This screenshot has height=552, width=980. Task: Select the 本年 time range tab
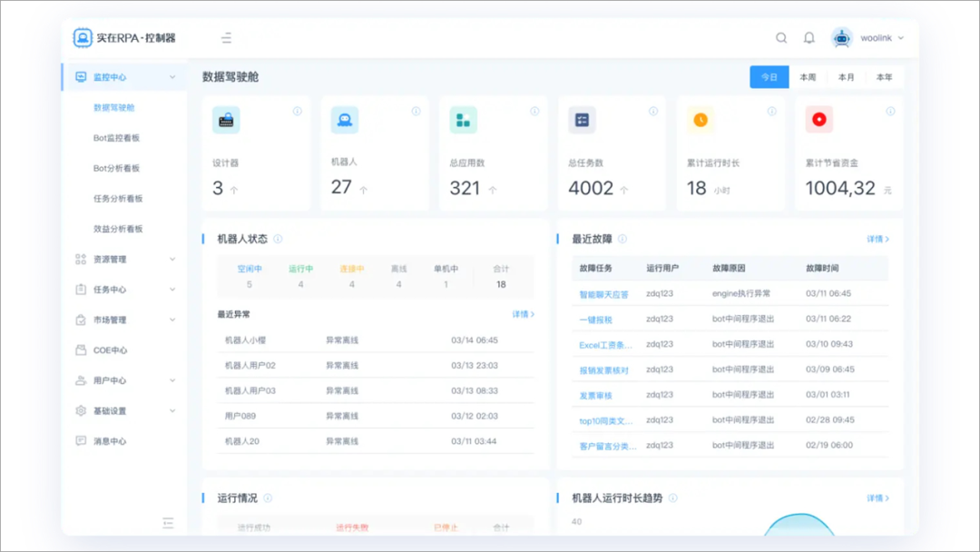[x=884, y=77]
